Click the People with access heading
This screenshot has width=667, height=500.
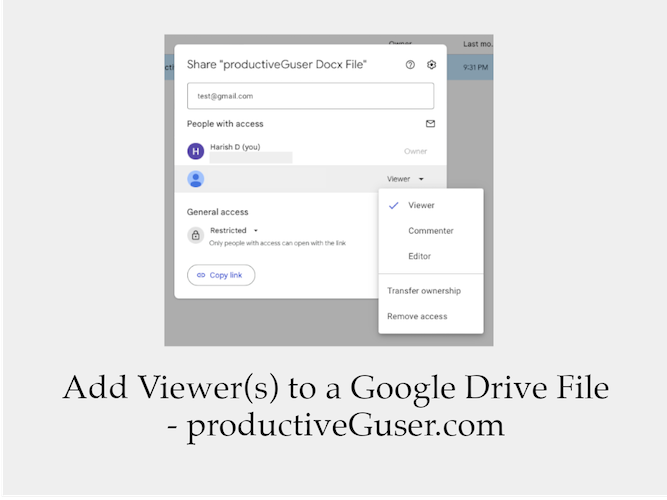225,124
